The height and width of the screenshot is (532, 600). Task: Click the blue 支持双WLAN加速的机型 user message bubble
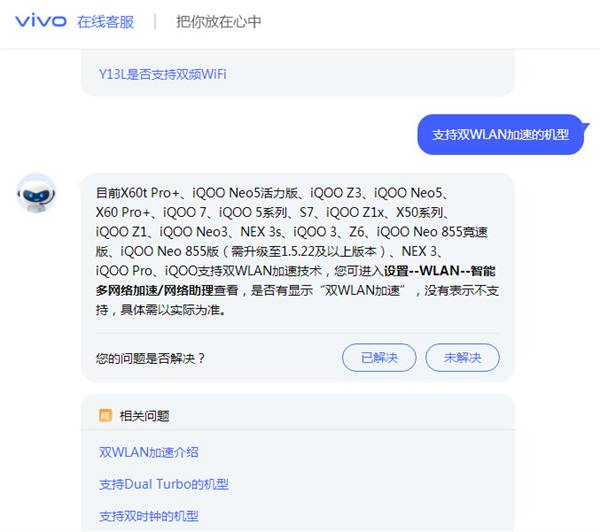coord(501,134)
